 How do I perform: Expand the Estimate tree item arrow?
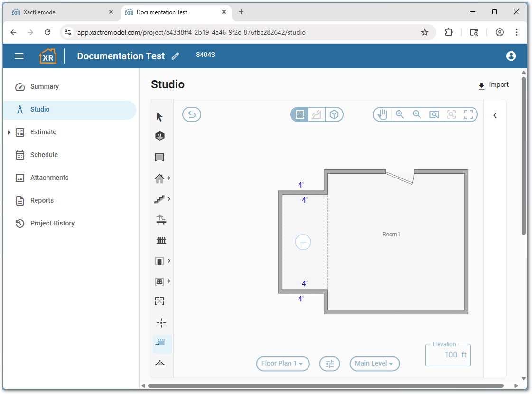click(9, 132)
